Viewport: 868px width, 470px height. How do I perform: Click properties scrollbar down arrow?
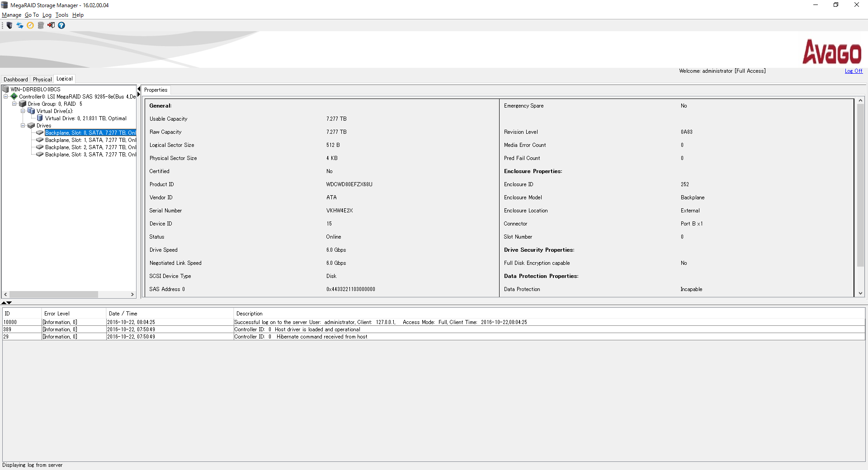pos(860,293)
